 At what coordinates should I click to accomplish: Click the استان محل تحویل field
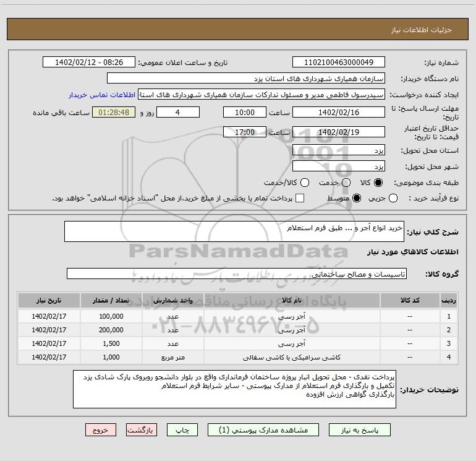pos(339,150)
